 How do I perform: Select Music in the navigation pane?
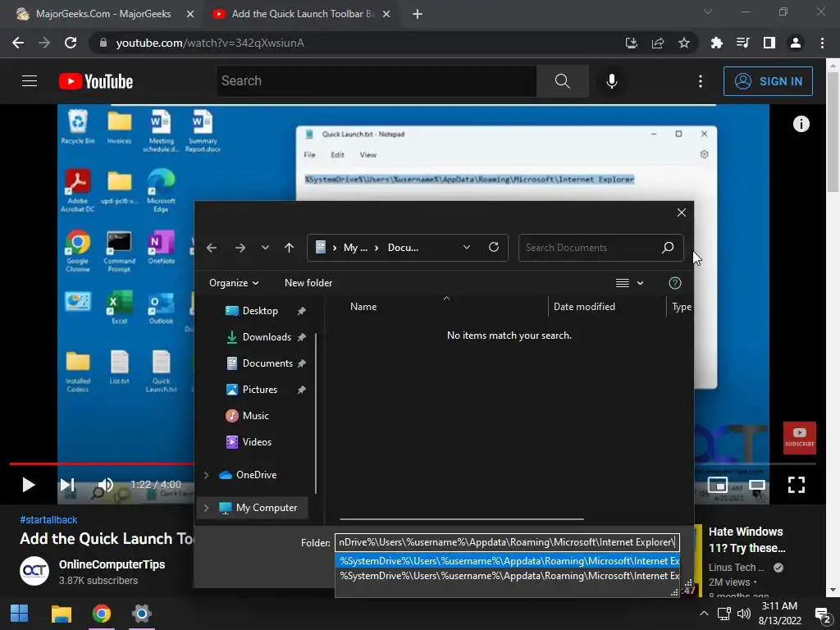pyautogui.click(x=255, y=416)
